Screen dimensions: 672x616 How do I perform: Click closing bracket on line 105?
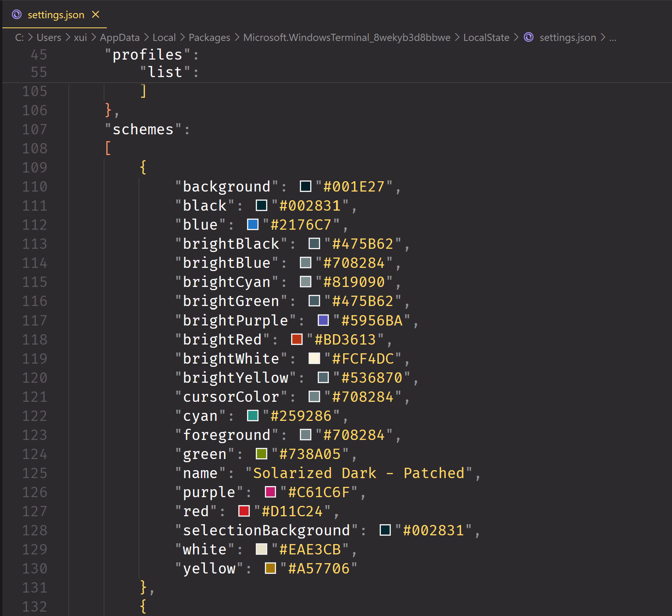tap(143, 91)
